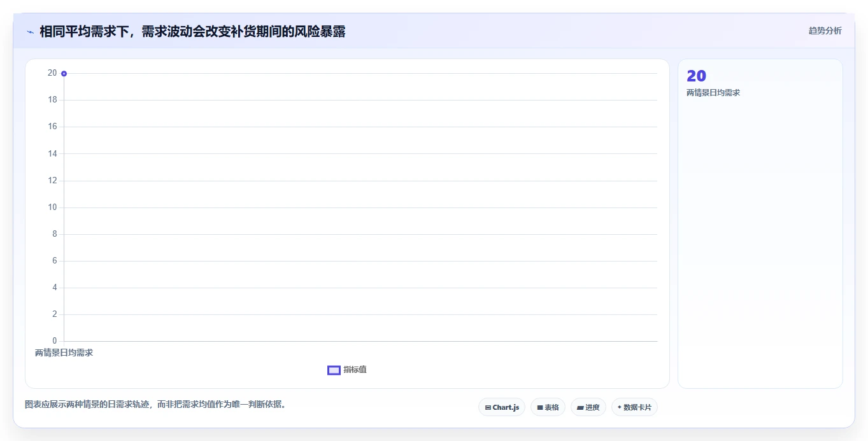Click the Chart.js tag
The height and width of the screenshot is (441, 868).
(x=502, y=407)
